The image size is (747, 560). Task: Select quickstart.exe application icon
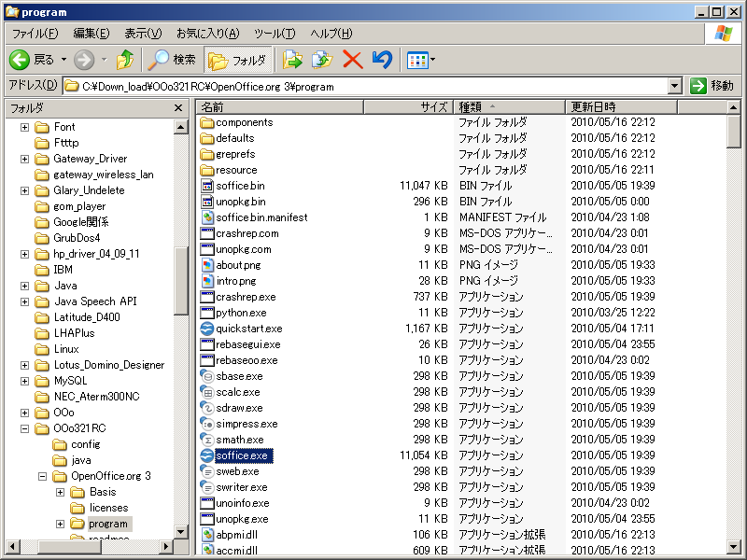(206, 329)
